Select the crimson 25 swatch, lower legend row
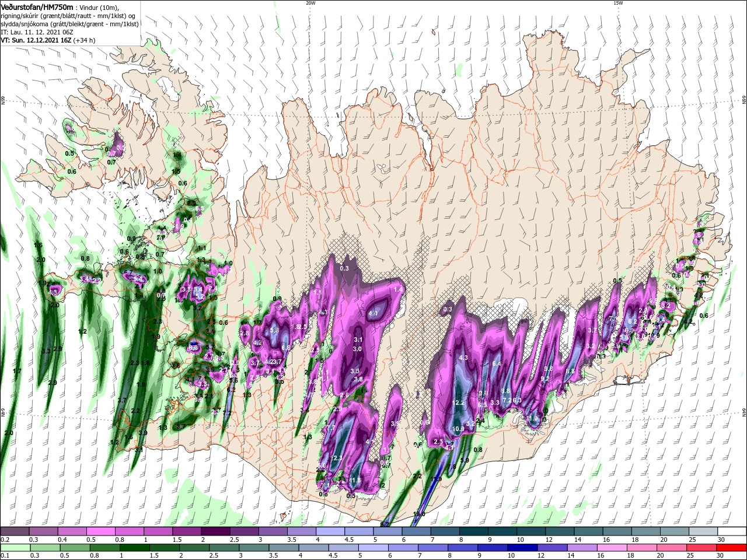Screen dimensions: 747x560 702,547
